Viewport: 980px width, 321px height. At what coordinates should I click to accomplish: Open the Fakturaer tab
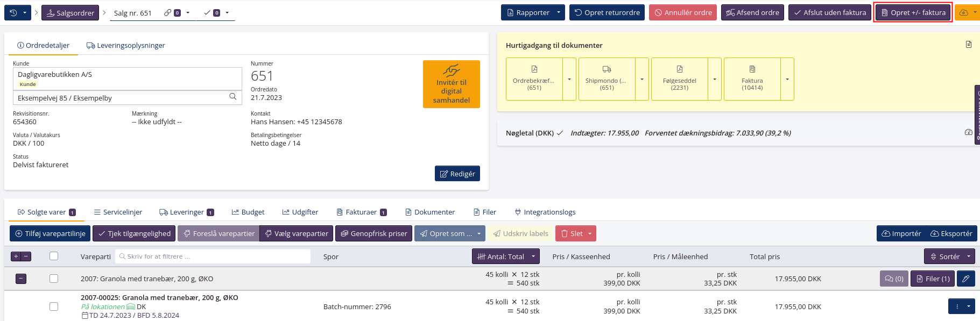pyautogui.click(x=361, y=212)
